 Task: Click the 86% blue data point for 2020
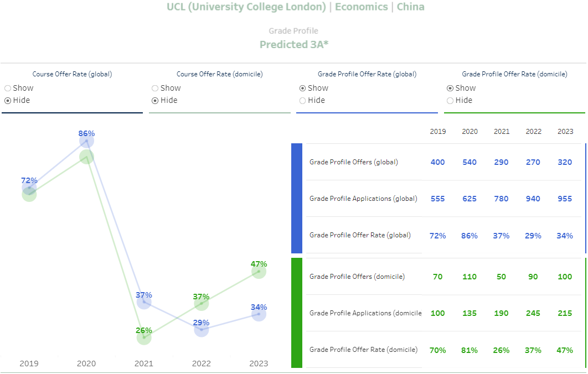86,141
